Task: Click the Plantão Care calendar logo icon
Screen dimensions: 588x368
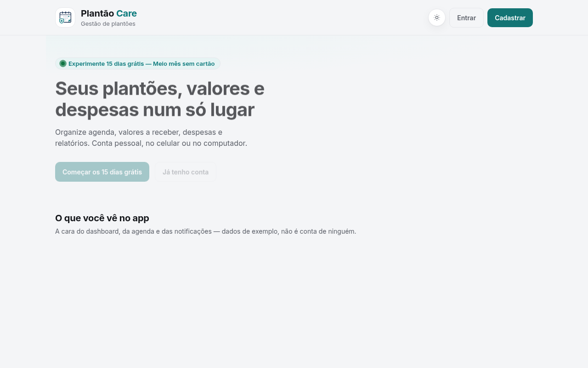Action: pyautogui.click(x=65, y=17)
